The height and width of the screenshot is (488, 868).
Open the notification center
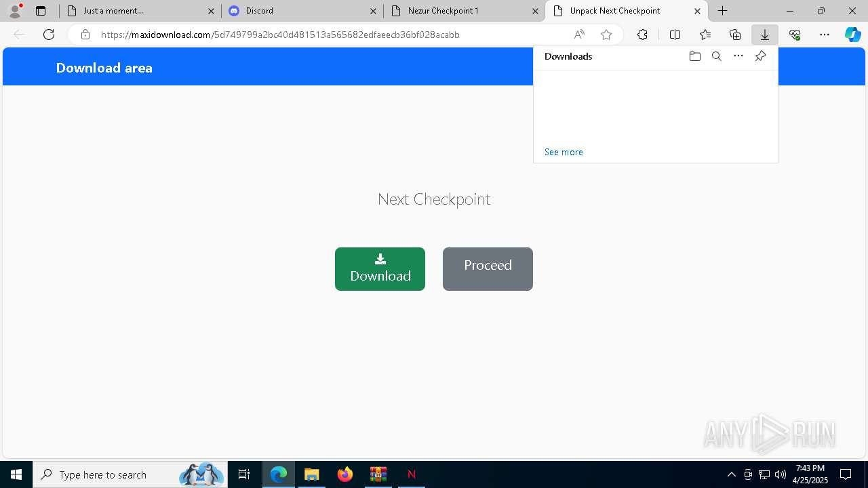[846, 474]
